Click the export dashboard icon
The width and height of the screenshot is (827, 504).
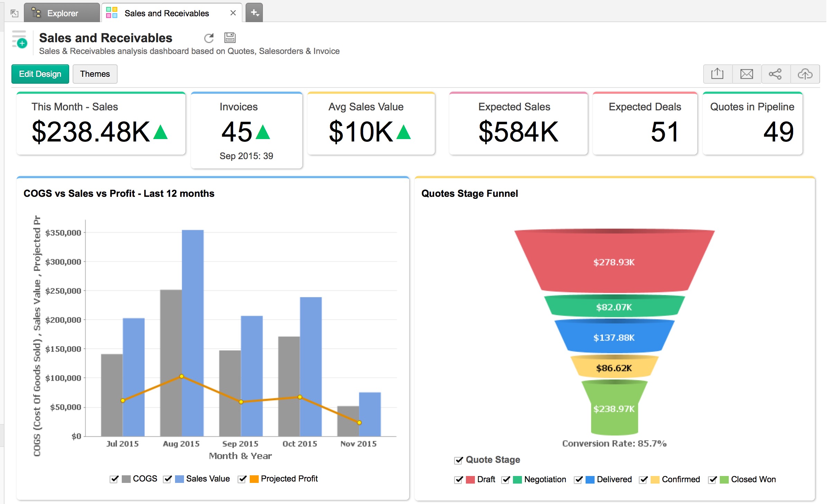pos(717,74)
